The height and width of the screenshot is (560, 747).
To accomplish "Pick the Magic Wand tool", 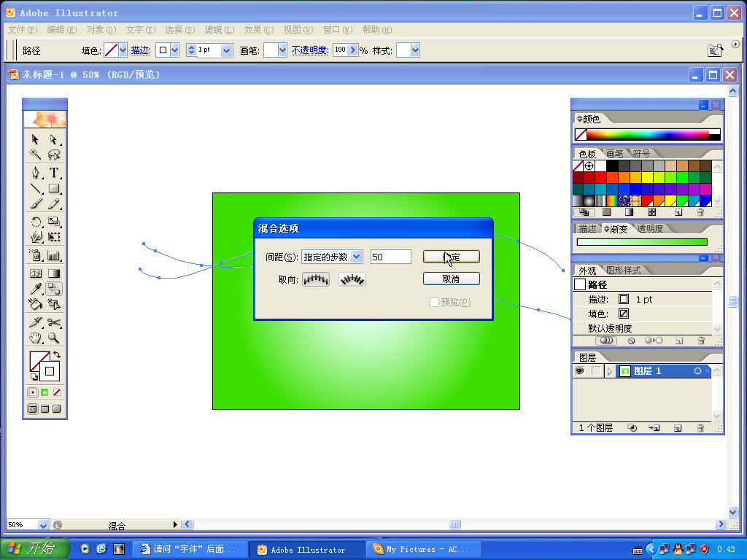I will click(x=35, y=155).
